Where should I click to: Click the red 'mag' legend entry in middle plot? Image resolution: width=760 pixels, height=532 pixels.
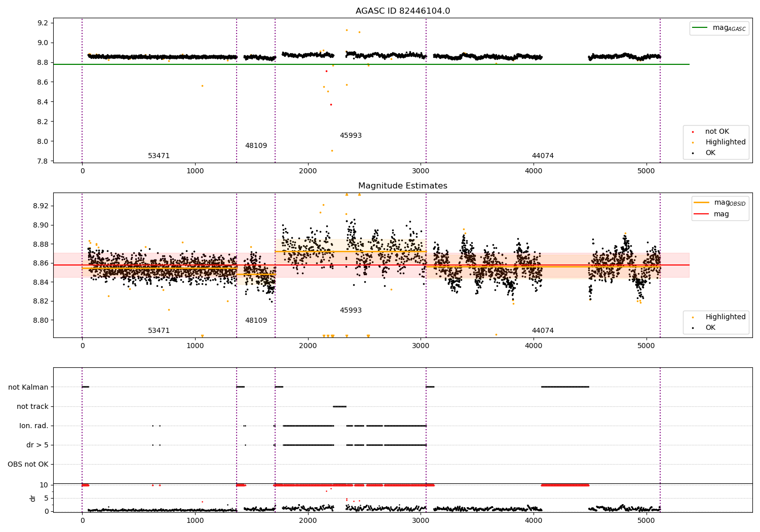point(712,214)
